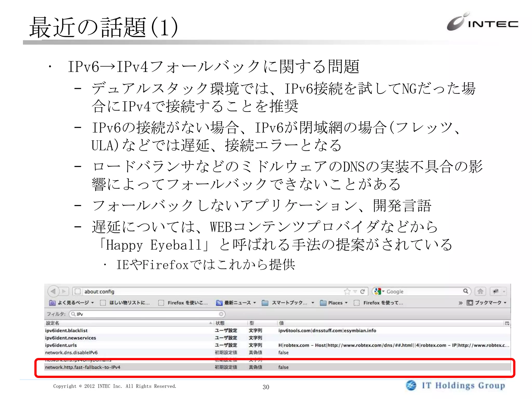This screenshot has height=399, width=532.
Task: Clear the IPv filter text
Action: [221, 314]
